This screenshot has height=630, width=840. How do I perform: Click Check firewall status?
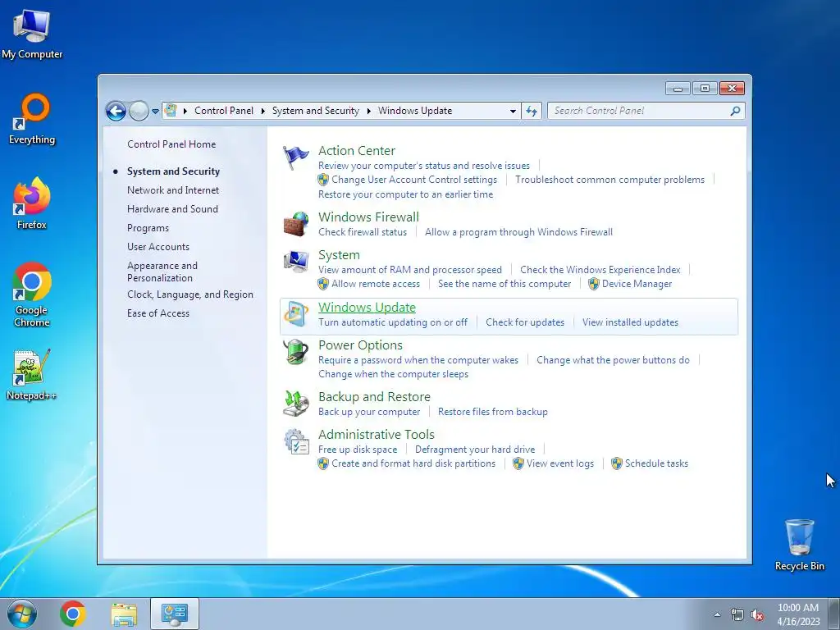(363, 232)
